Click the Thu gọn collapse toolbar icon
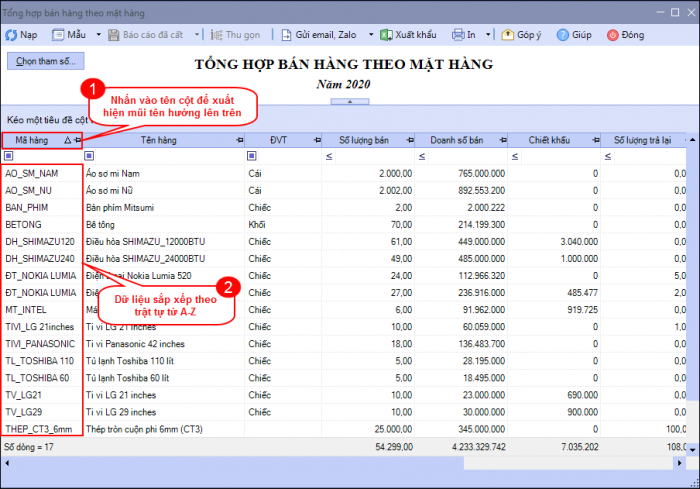Screen dimensions: 700x489 point(218,34)
